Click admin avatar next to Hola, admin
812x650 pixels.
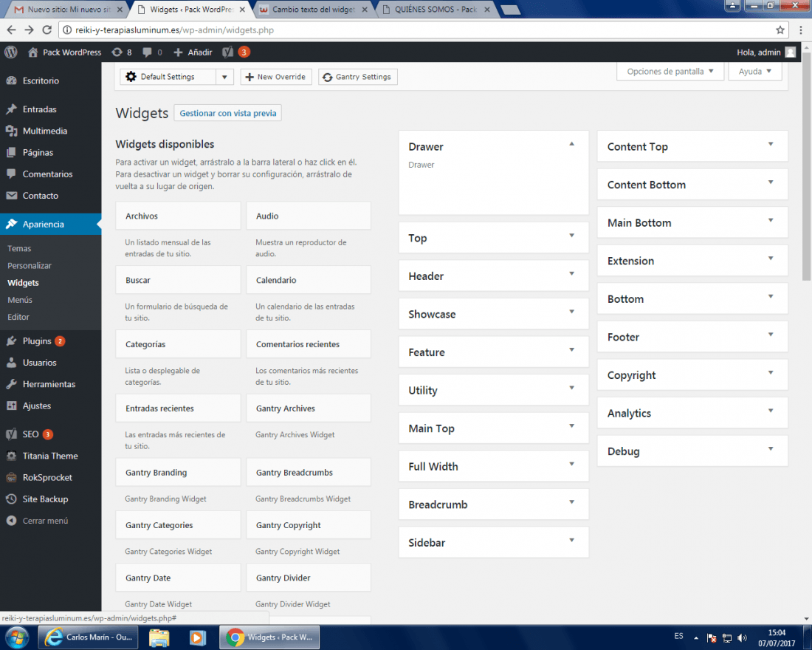791,52
